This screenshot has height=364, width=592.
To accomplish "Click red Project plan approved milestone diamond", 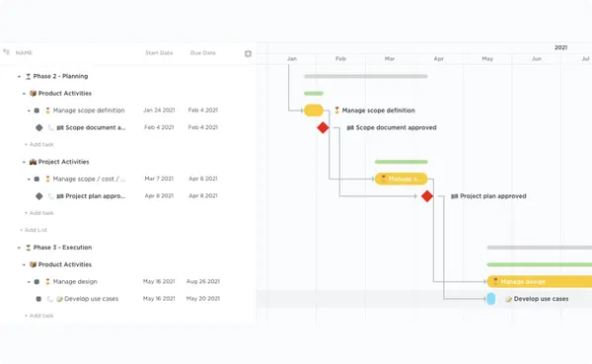I will [427, 196].
